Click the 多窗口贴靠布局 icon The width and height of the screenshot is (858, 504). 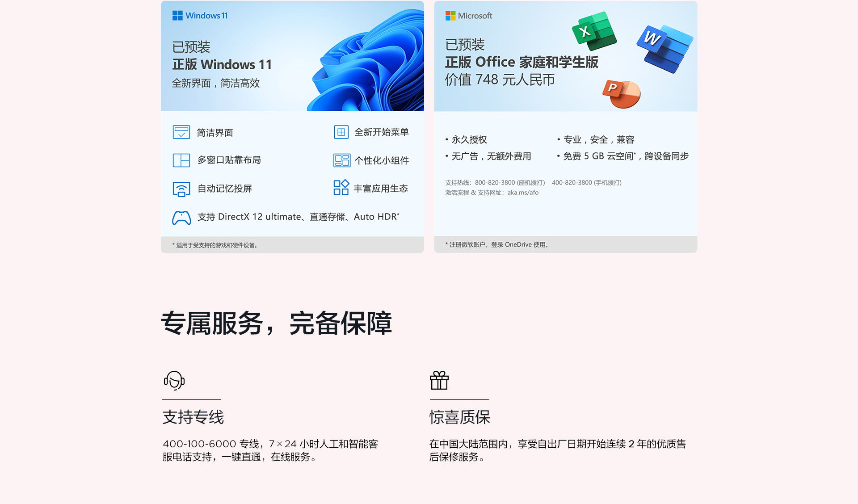181,160
